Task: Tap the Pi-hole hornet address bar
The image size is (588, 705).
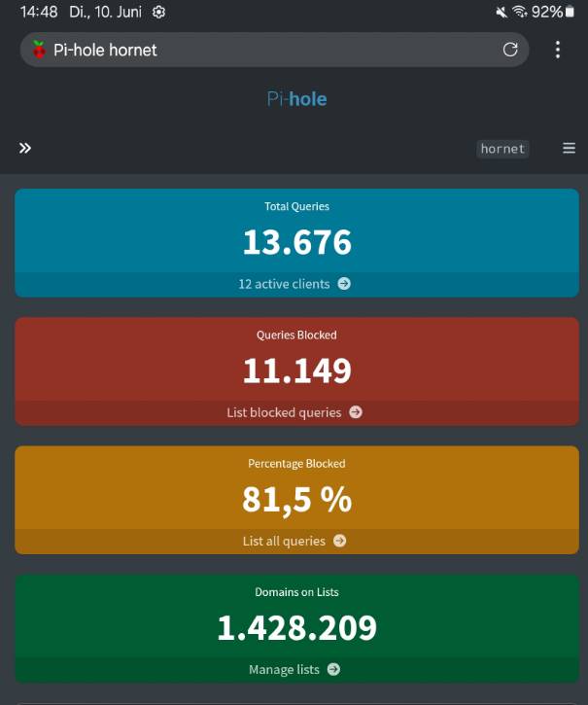Action: pyautogui.click(x=274, y=50)
